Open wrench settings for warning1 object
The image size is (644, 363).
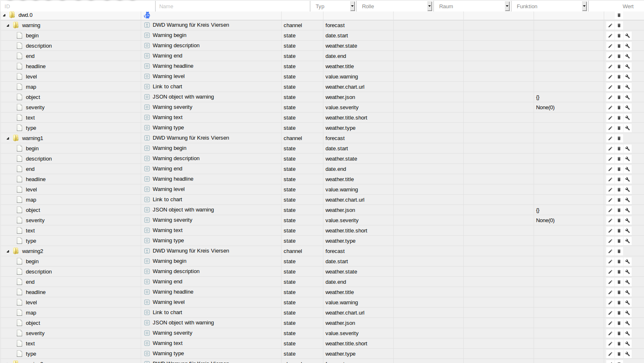pos(628,210)
